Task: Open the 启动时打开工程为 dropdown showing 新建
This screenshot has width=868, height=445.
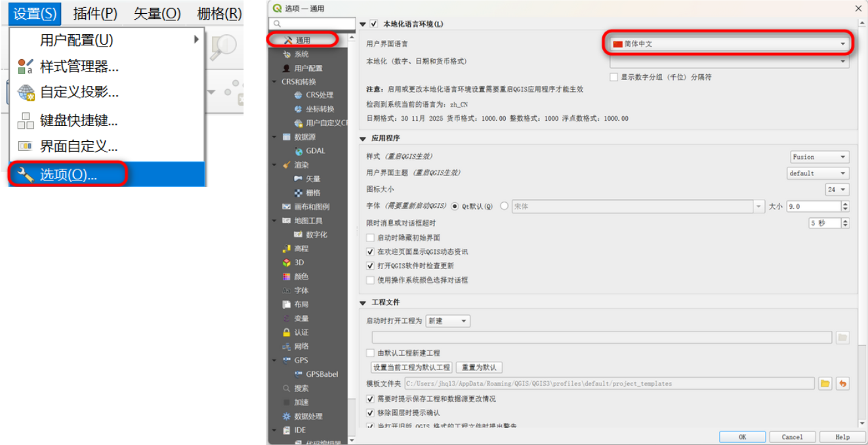Action: pos(448,321)
